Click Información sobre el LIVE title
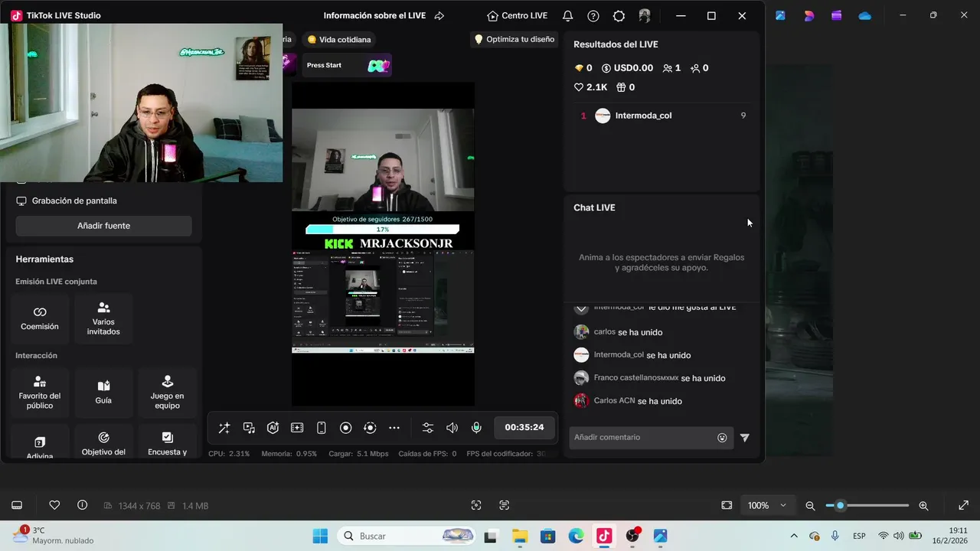Image resolution: width=980 pixels, height=551 pixels. point(374,15)
